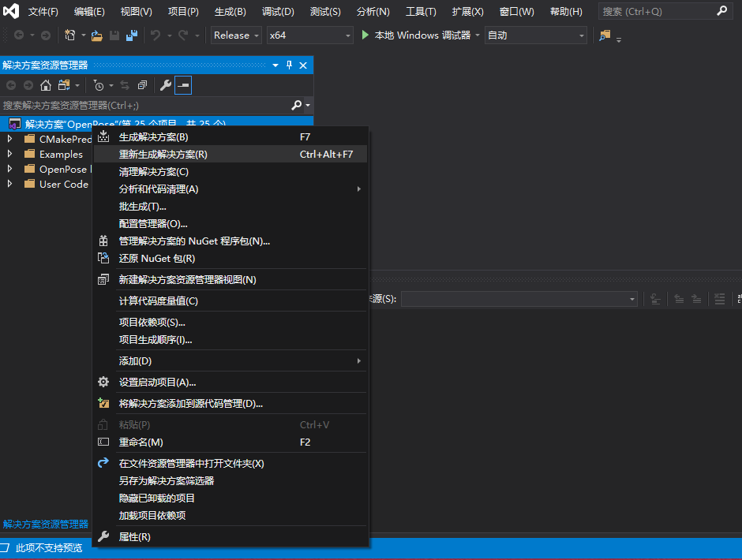Expand the Examples folder node

pyautogui.click(x=9, y=154)
